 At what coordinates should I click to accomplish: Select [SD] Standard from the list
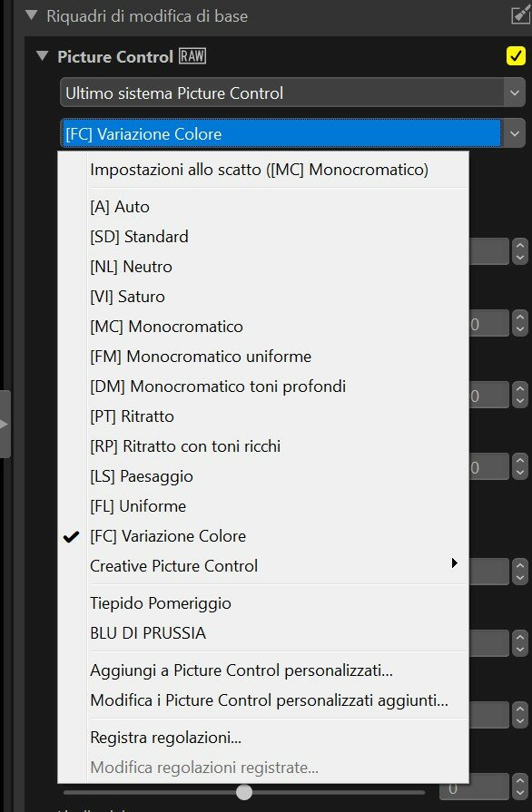click(139, 237)
